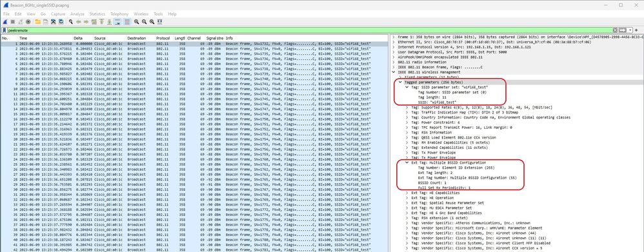Open the recent display filters dropdown
Viewport: 644px width, 252px height.
[630, 30]
